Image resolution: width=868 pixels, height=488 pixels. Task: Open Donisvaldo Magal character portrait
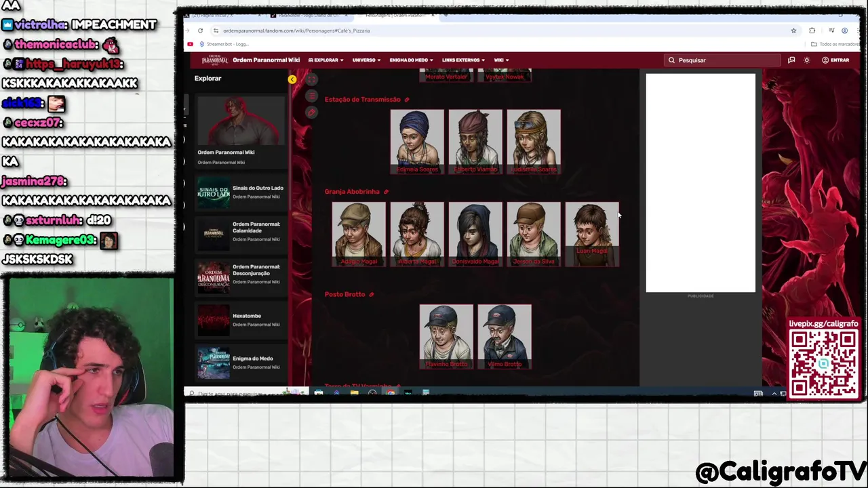point(475,234)
